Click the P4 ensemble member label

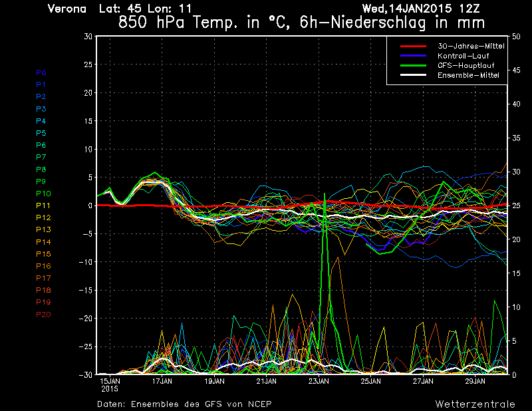41,121
